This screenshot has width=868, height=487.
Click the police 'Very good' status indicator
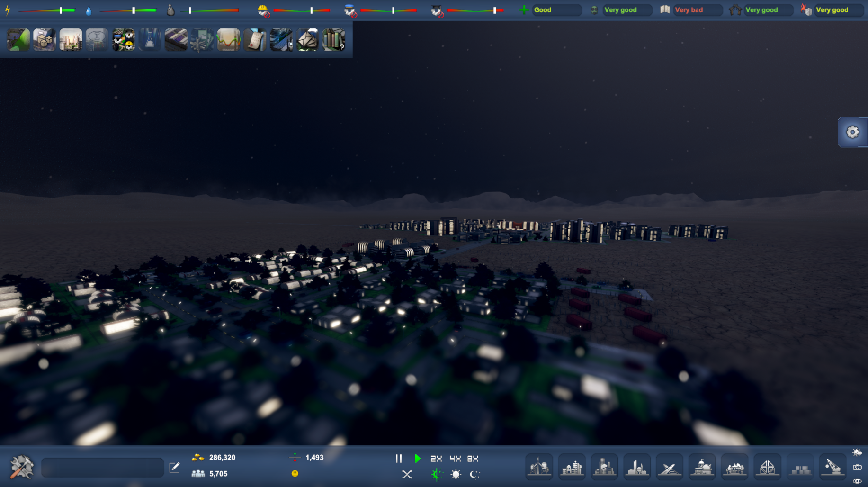coord(768,10)
